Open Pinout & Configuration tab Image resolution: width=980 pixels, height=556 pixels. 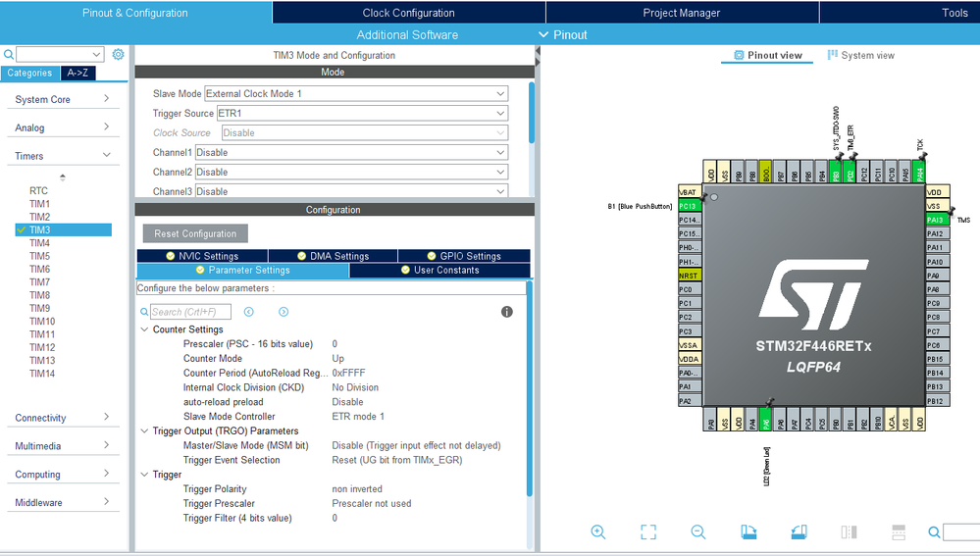135,13
